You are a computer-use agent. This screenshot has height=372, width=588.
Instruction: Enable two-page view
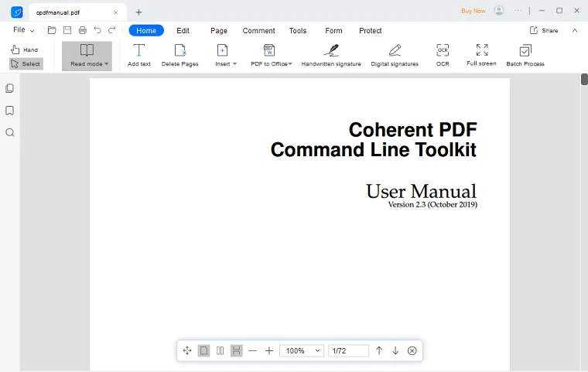tap(220, 350)
